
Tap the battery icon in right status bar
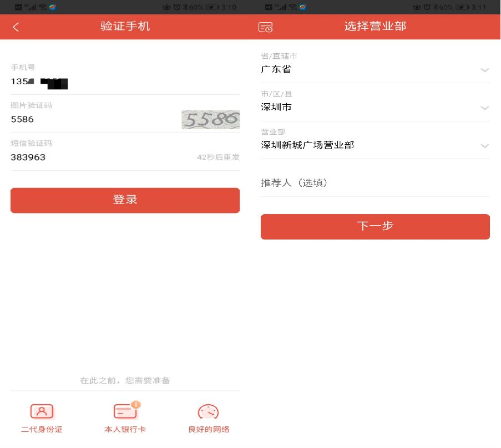[x=462, y=7]
